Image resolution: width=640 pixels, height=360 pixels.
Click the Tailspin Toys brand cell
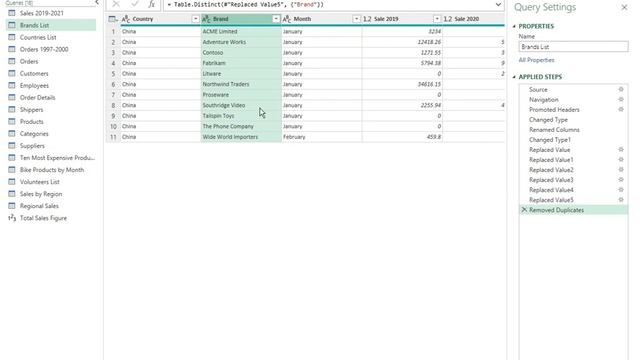pyautogui.click(x=241, y=116)
